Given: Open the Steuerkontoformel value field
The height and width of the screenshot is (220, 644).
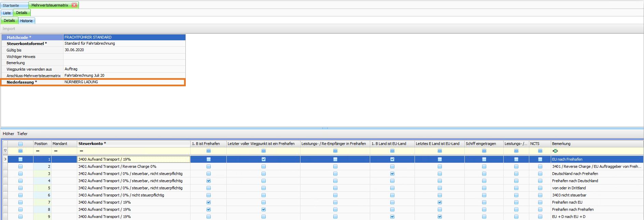Looking at the screenshot, I should pos(124,43).
